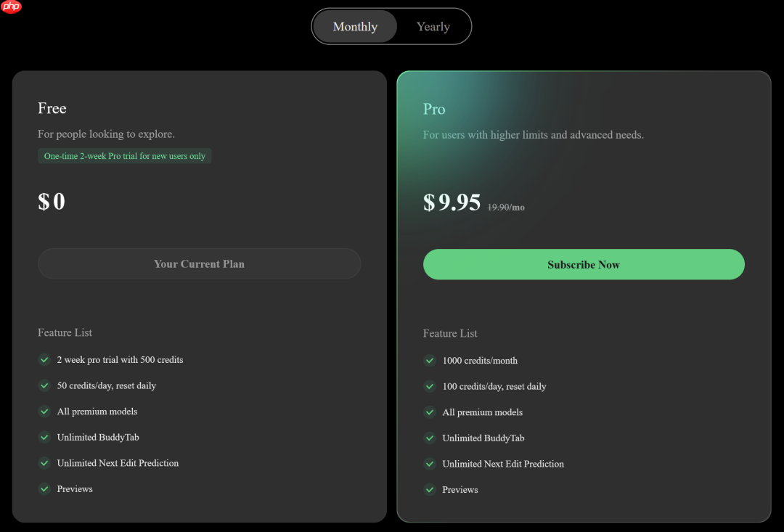
Task: Click checkmark beside "Unlimited Next Edit Prediction" in Pro plan
Action: [x=430, y=464]
